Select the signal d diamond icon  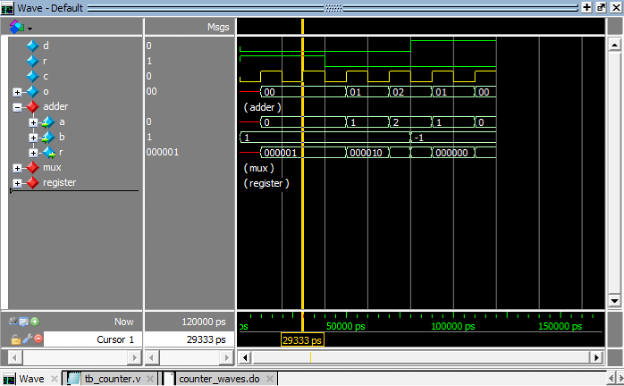33,46
